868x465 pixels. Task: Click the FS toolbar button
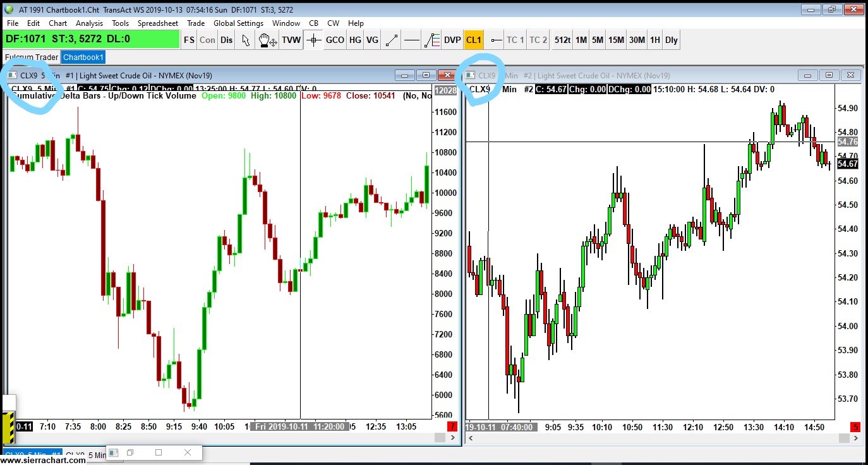[189, 40]
